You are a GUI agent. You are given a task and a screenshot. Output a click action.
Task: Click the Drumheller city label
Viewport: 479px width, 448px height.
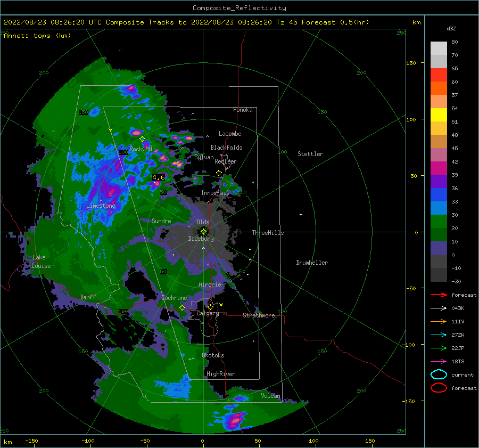(x=312, y=263)
